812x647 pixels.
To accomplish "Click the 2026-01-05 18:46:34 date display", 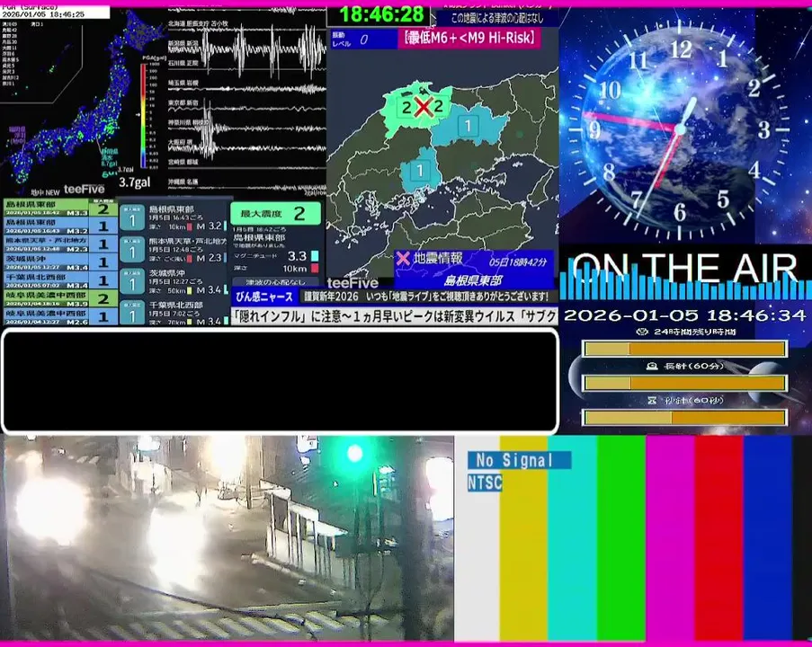I will point(685,315).
